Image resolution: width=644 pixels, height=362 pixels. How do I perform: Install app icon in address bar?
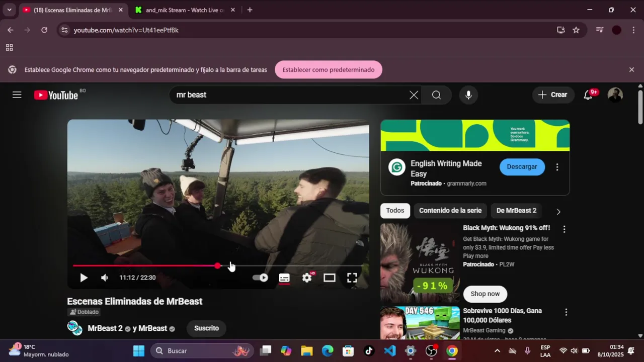coord(560,30)
